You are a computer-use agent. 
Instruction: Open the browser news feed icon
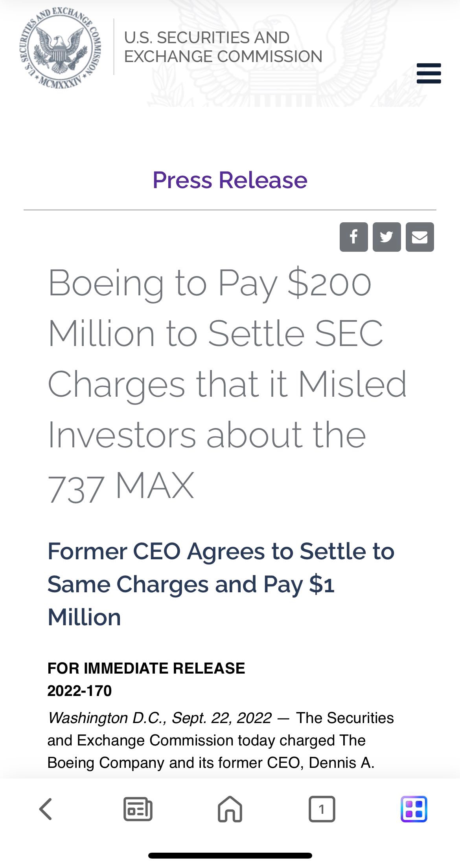point(138,809)
